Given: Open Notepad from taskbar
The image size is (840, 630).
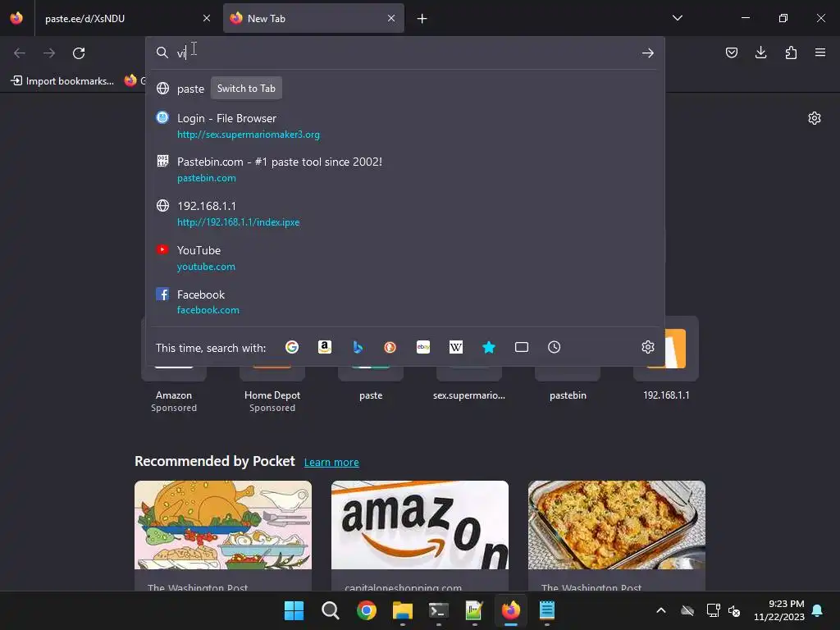Looking at the screenshot, I should tap(546, 610).
